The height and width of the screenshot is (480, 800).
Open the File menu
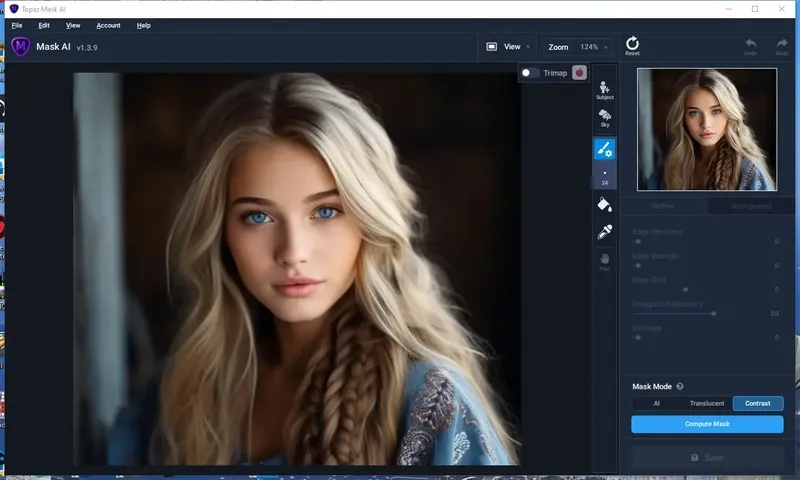(x=17, y=26)
